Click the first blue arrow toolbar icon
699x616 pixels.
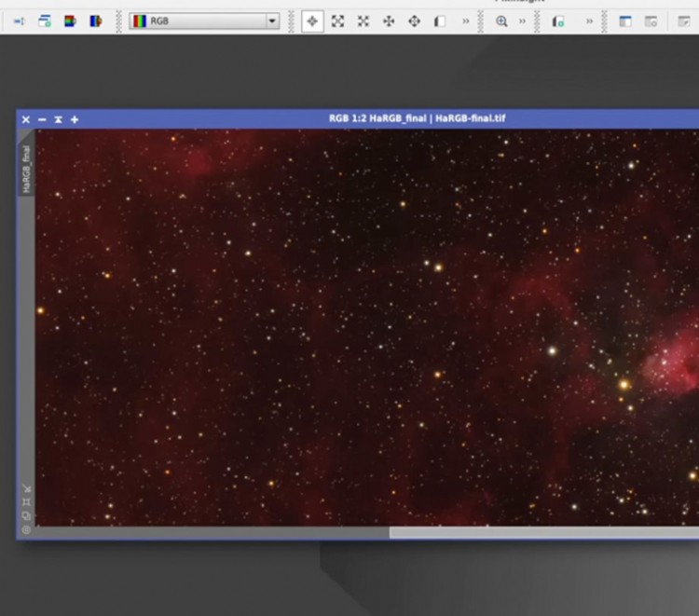coord(19,21)
